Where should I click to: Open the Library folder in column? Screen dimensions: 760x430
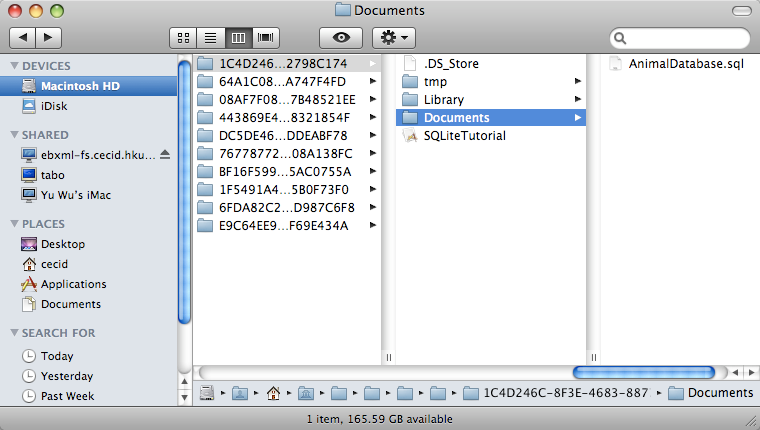[443, 100]
